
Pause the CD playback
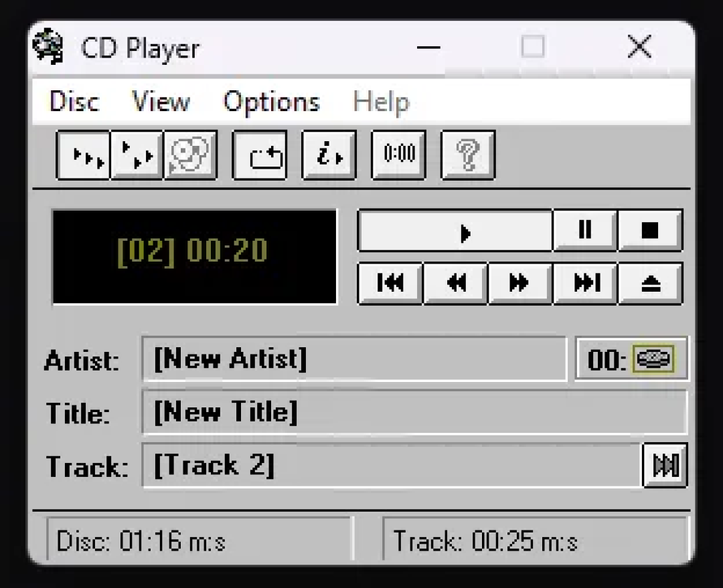(585, 230)
